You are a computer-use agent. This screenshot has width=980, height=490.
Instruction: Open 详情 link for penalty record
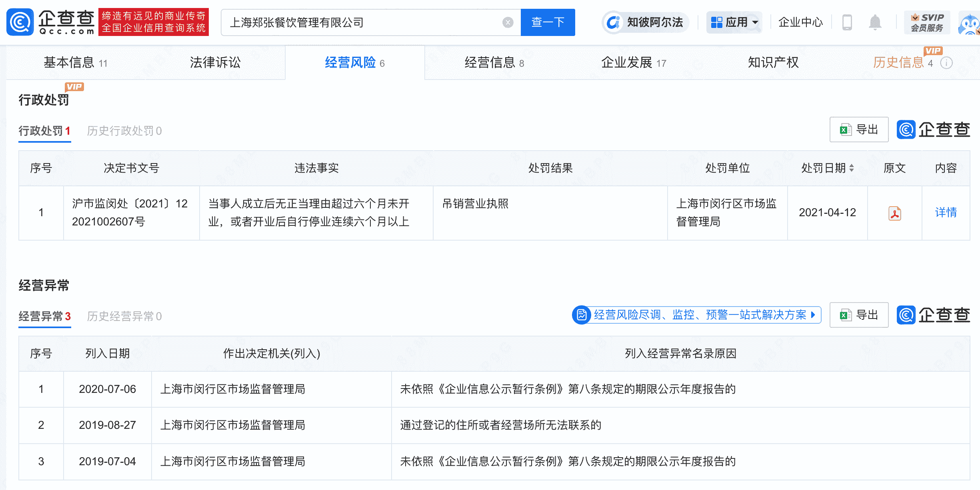946,212
